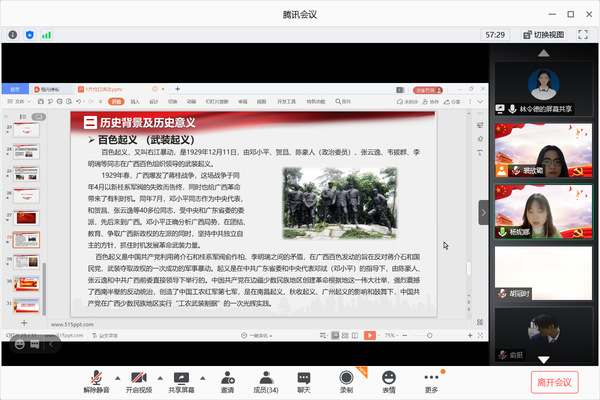The width and height of the screenshot is (600, 400).
Task: Start recording with 录制
Action: tap(346, 382)
